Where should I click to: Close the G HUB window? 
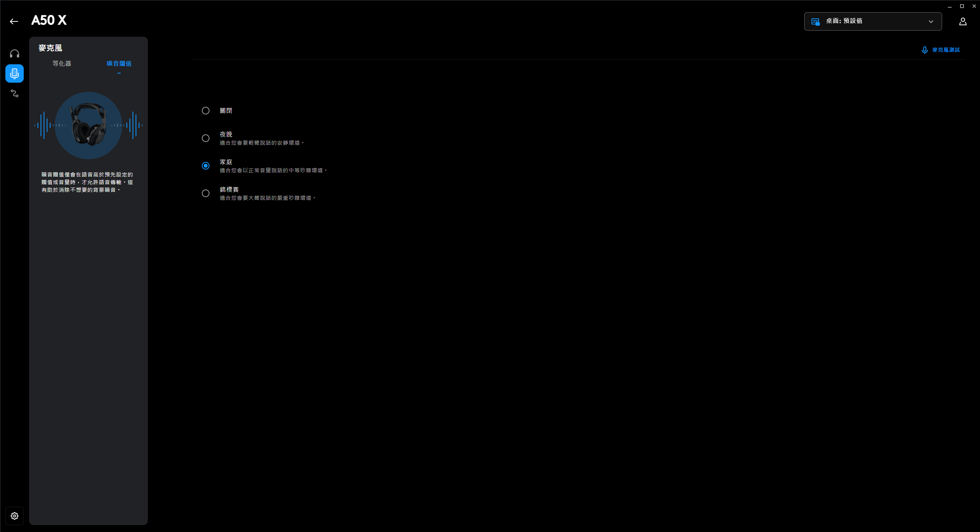(x=974, y=6)
